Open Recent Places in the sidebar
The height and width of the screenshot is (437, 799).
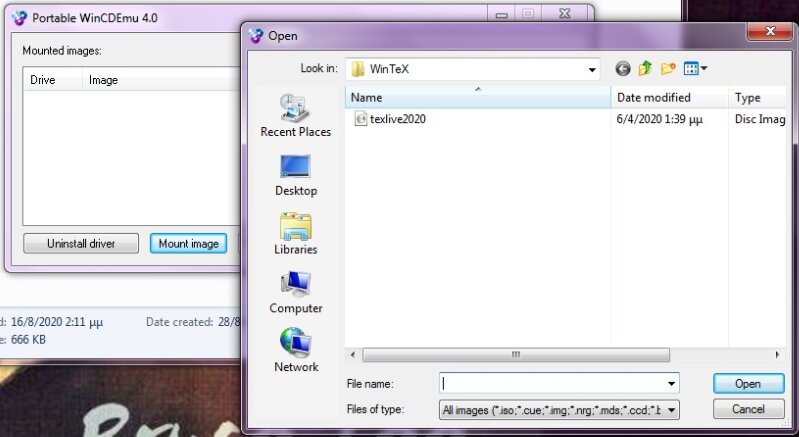[x=296, y=116]
